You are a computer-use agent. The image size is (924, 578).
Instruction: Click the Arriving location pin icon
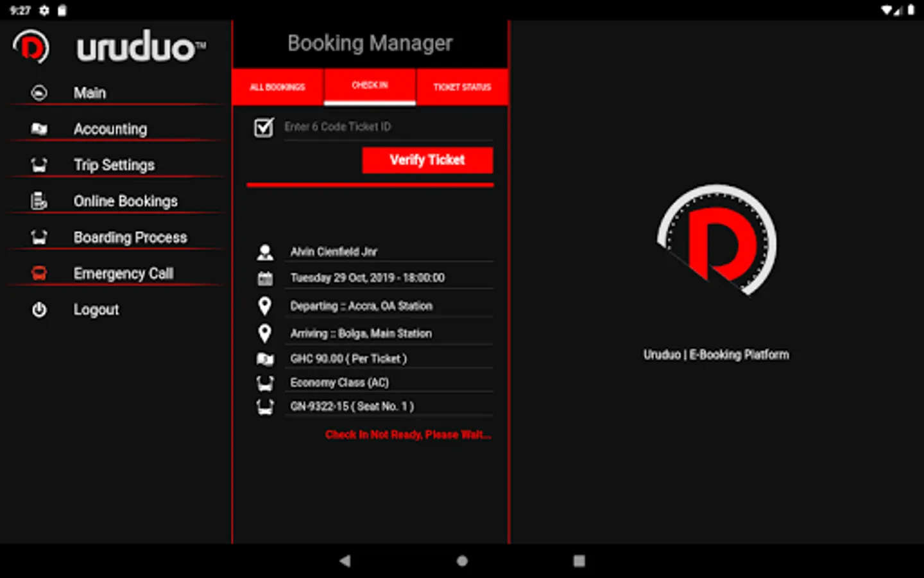pos(264,333)
